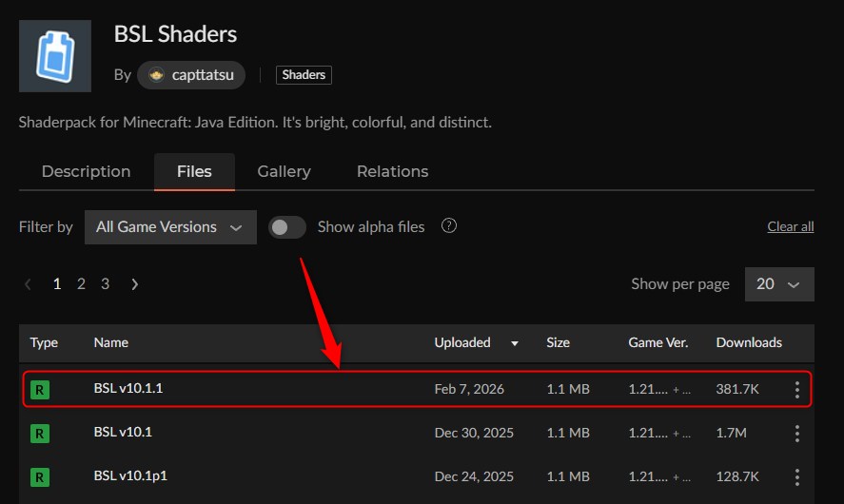
Task: Click release badge for BSL v10.1.1
Action: tap(40, 390)
